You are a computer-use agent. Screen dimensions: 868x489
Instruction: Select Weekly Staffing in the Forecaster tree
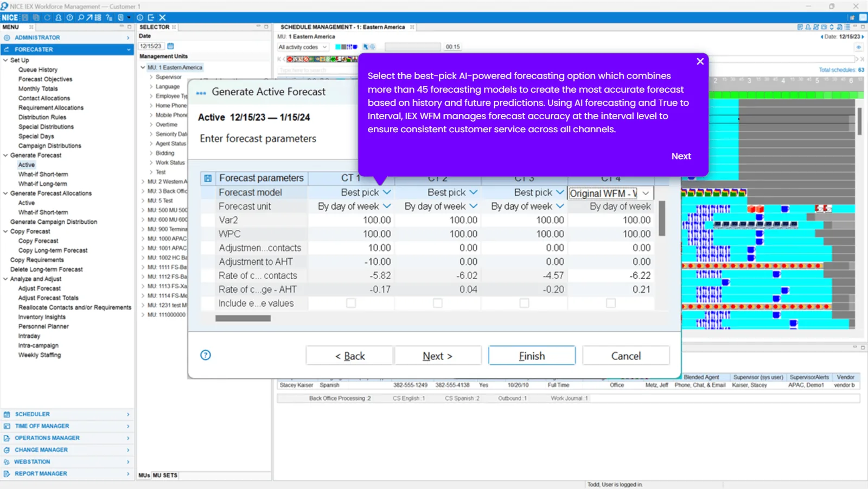40,355
